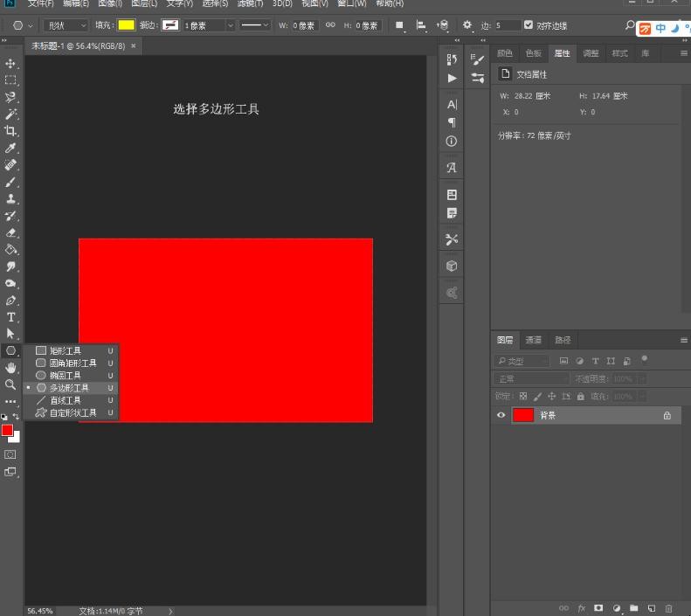Select the Eyedropper tool
The height and width of the screenshot is (616, 691).
pos(11,149)
